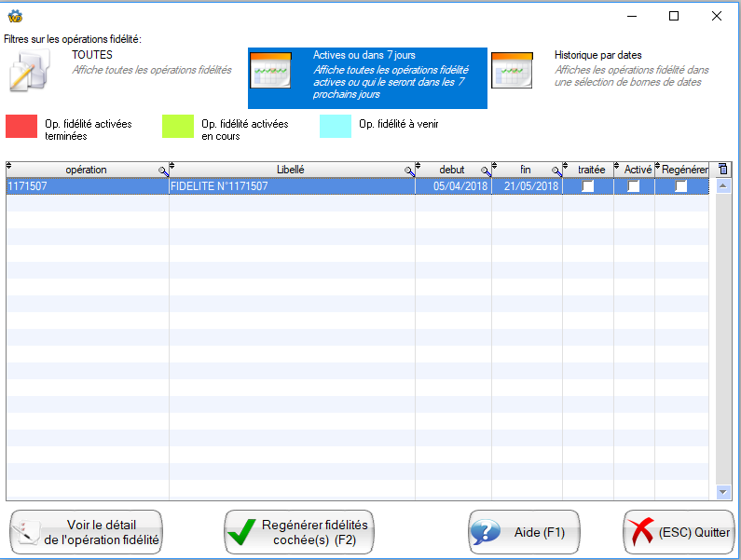
Task: Click the Actives ou dans 7 jours calendar icon
Action: click(271, 71)
